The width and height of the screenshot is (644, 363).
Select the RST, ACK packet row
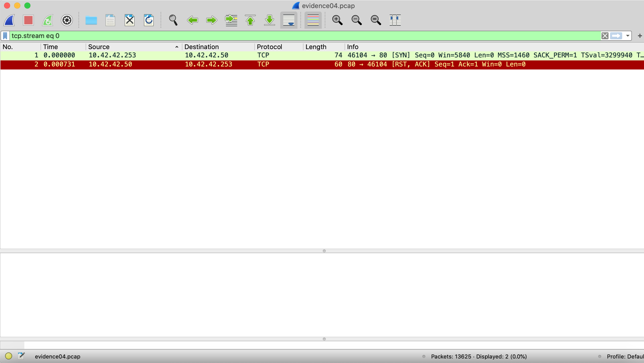252,64
